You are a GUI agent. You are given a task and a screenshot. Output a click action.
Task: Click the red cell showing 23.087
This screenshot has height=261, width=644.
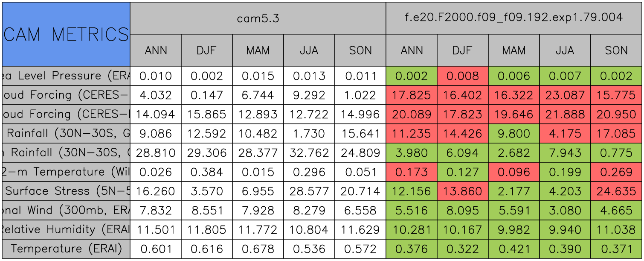(x=565, y=95)
